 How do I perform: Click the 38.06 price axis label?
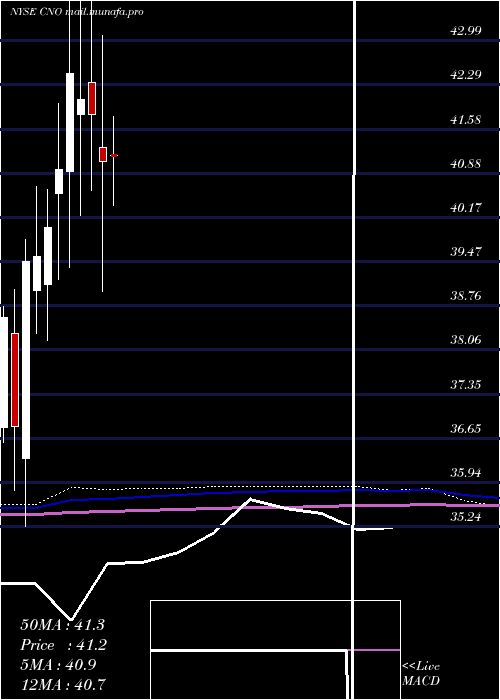pyautogui.click(x=466, y=340)
